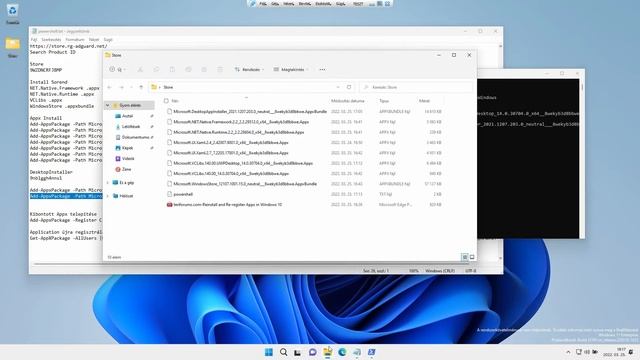Open the Chat icon on the taskbar
The height and width of the screenshot is (360, 640).
313,352
